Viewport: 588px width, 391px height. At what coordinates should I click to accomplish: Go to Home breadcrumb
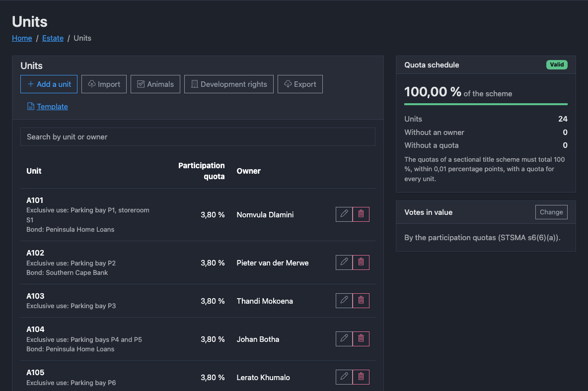[x=22, y=38]
